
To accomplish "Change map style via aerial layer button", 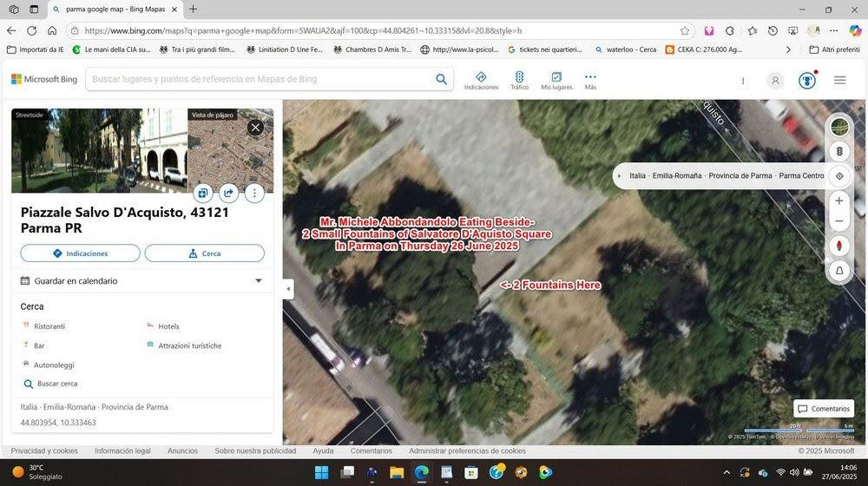I will (x=839, y=128).
